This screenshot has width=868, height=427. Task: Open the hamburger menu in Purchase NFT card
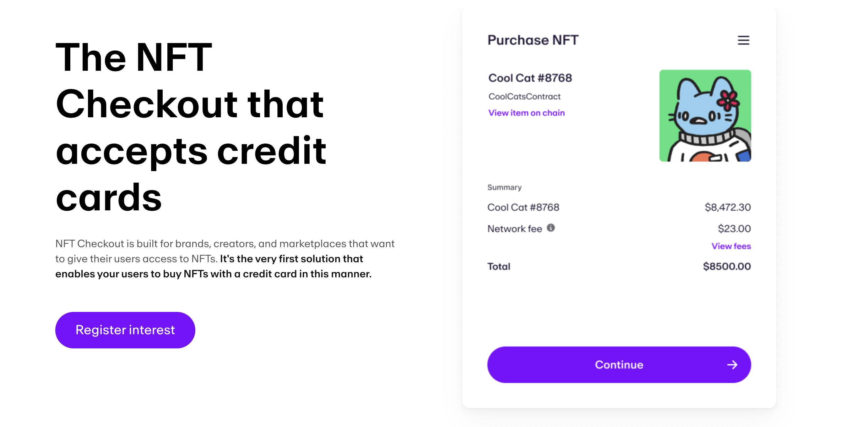coord(743,41)
